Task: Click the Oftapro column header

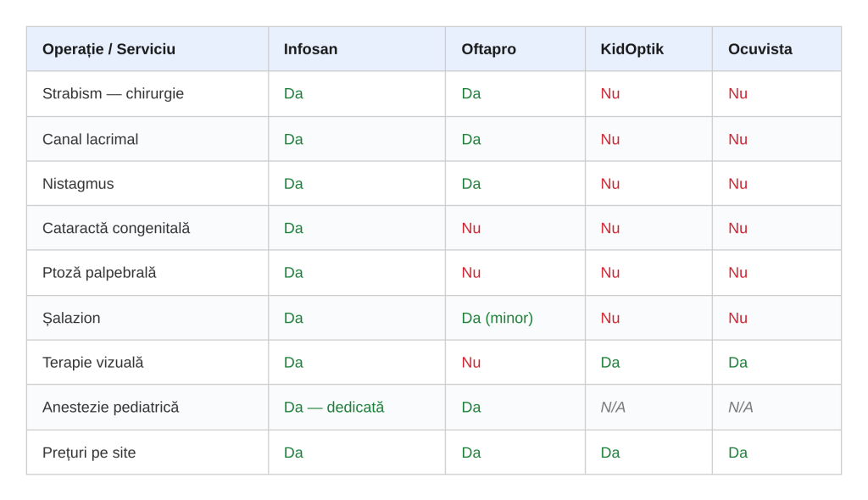Action: point(488,49)
